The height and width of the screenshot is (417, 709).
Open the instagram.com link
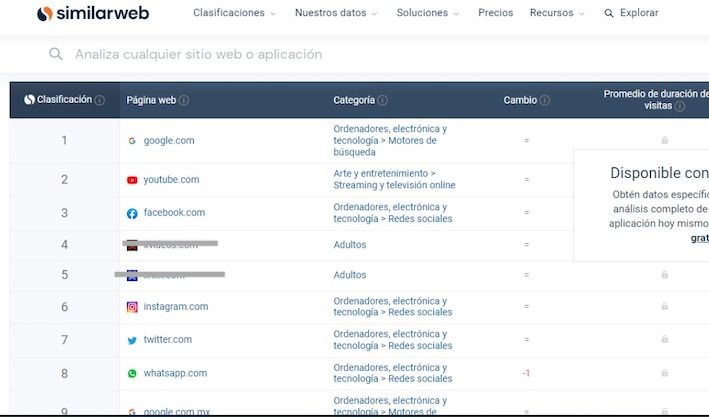[176, 307]
